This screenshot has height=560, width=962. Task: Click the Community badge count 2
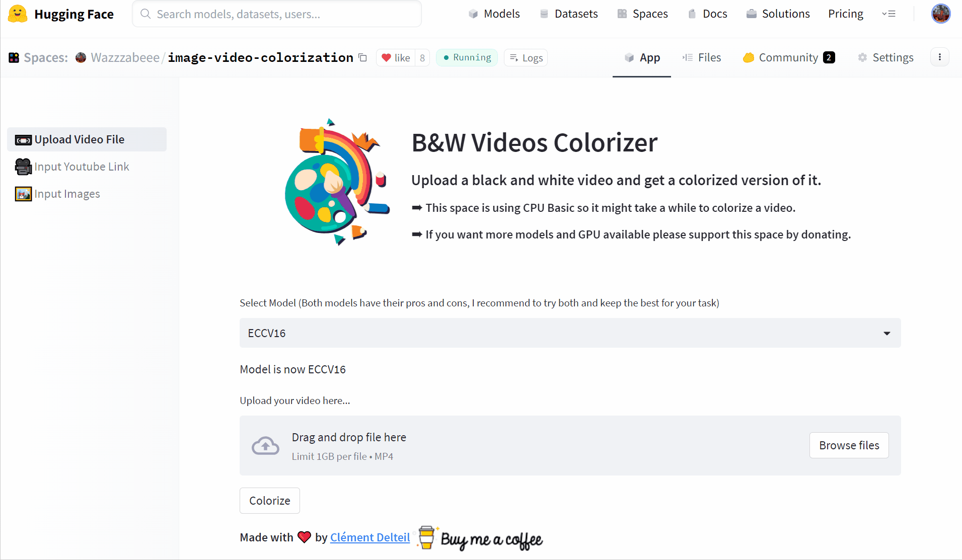point(829,57)
